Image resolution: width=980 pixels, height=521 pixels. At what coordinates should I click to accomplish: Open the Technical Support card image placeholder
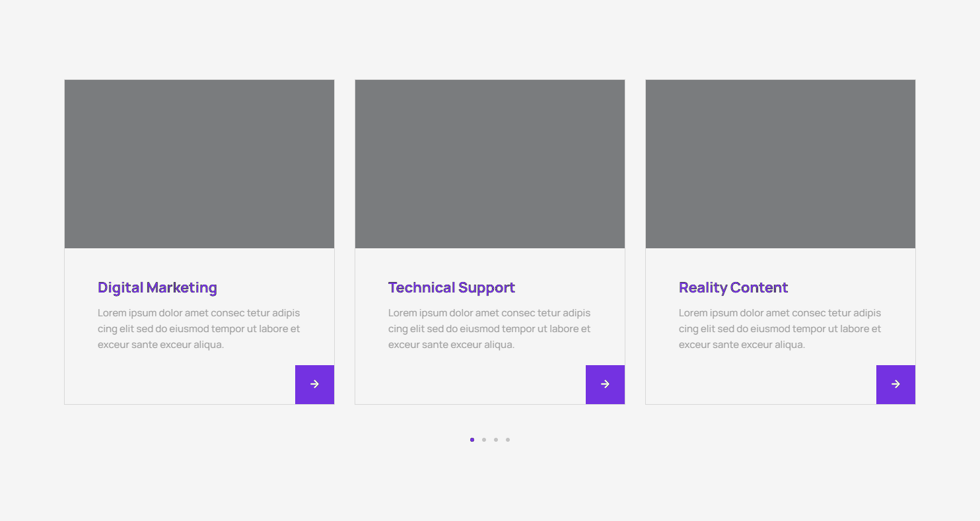(x=490, y=164)
